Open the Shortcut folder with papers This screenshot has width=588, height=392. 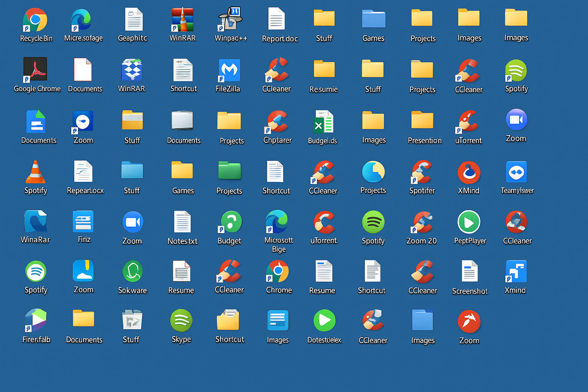228,320
